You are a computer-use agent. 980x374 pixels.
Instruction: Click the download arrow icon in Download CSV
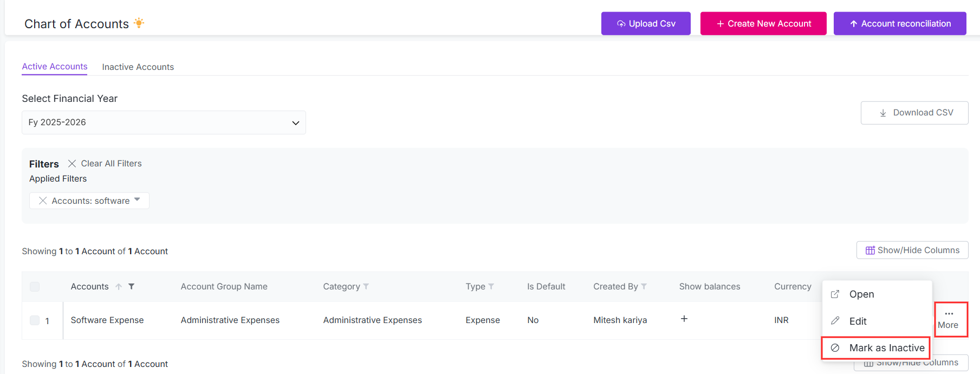(x=883, y=113)
